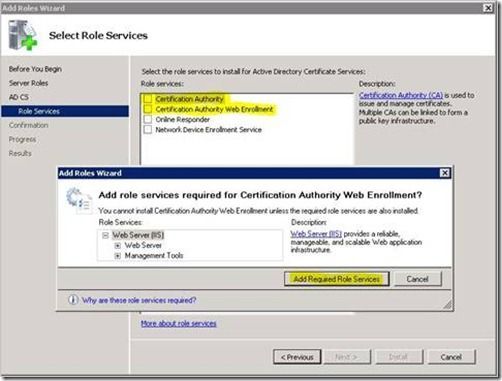Open 'Why are these role services required?' link
The width and height of the screenshot is (502, 381).
[139, 300]
